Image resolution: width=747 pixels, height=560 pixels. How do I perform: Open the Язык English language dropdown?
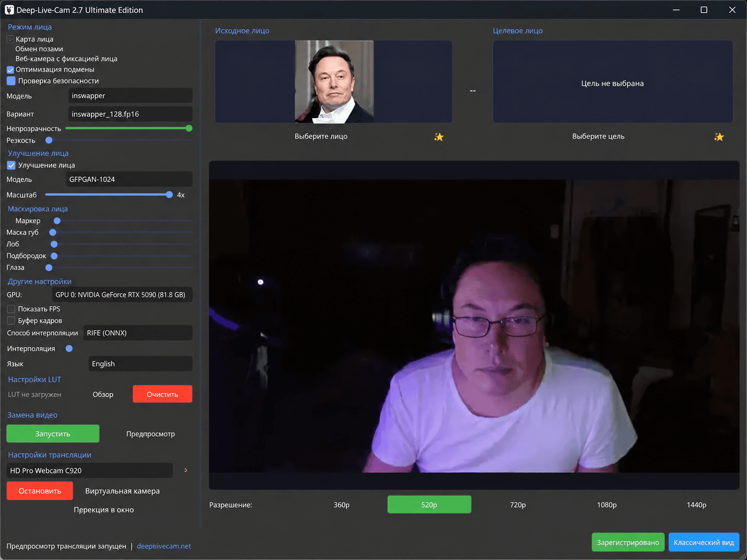pyautogui.click(x=141, y=364)
